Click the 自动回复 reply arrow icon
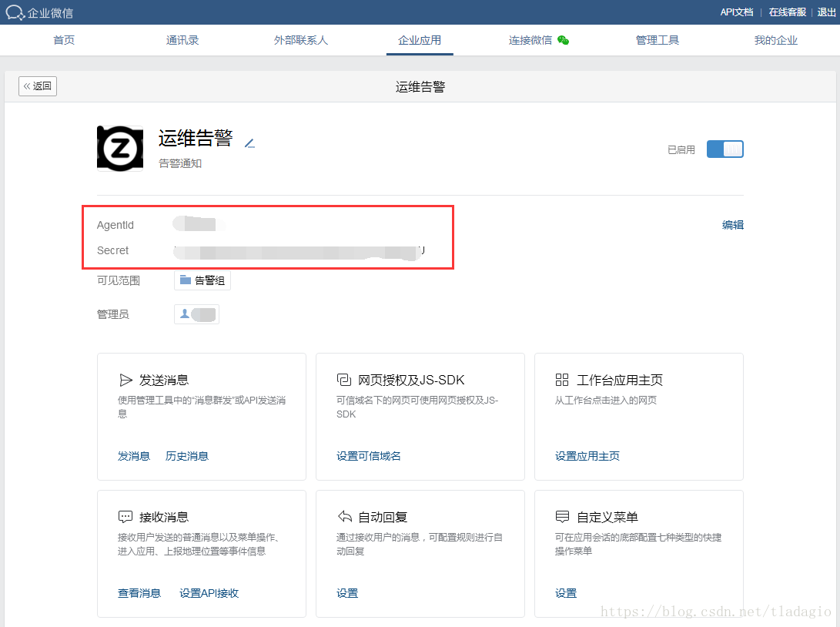Image resolution: width=840 pixels, height=627 pixels. 344,517
